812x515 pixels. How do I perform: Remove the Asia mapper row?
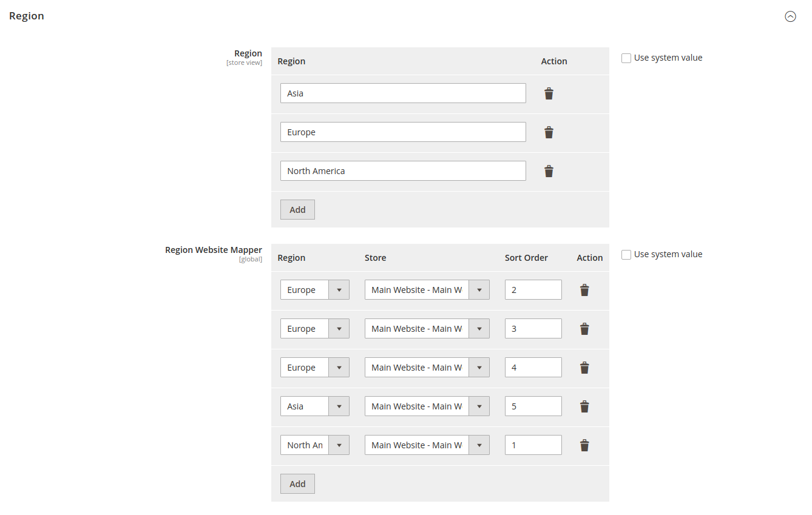point(584,406)
